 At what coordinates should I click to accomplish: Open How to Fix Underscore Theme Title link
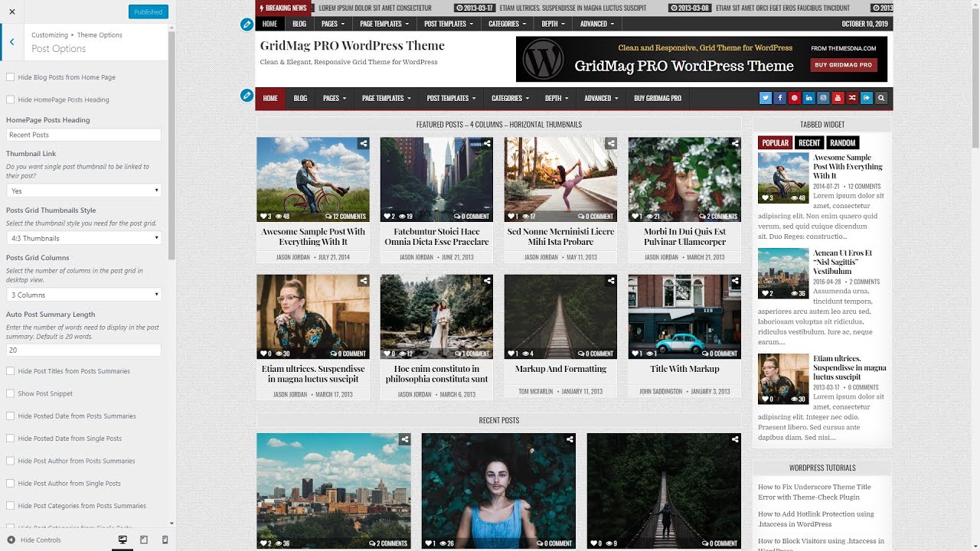coord(815,491)
